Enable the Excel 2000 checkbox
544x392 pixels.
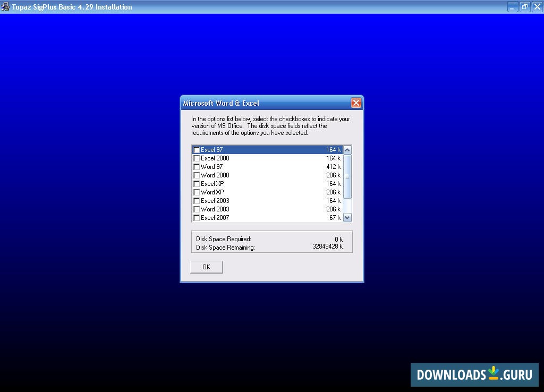pos(197,158)
